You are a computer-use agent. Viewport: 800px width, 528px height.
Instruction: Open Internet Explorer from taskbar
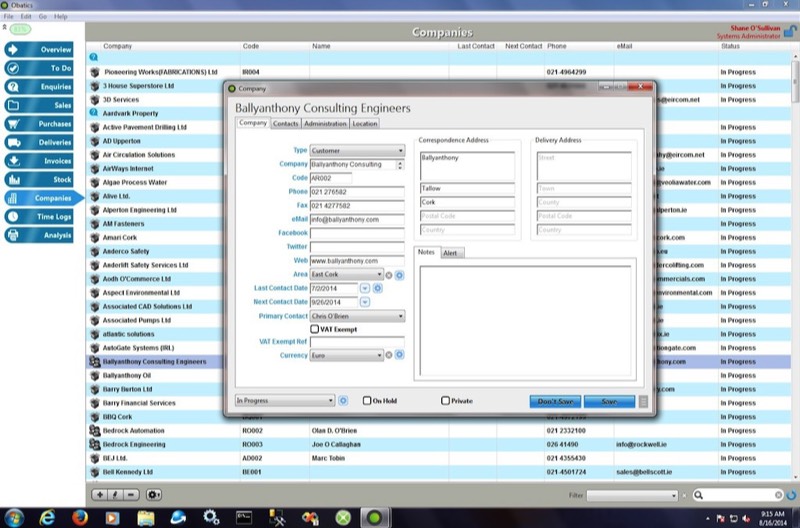click(47, 517)
